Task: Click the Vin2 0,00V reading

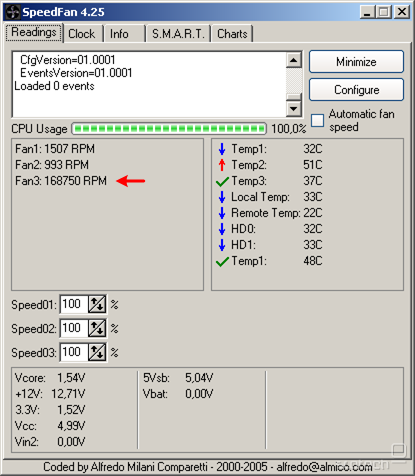Action: (x=50, y=442)
